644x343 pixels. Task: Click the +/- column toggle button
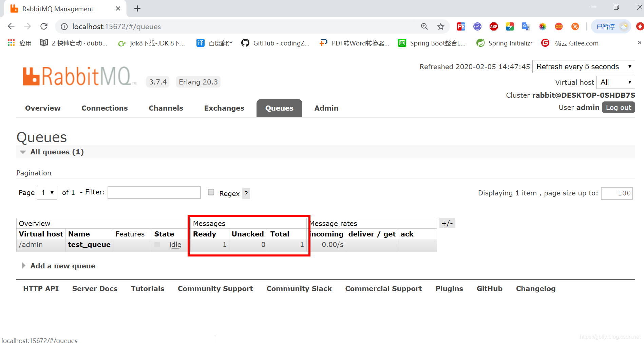point(447,223)
